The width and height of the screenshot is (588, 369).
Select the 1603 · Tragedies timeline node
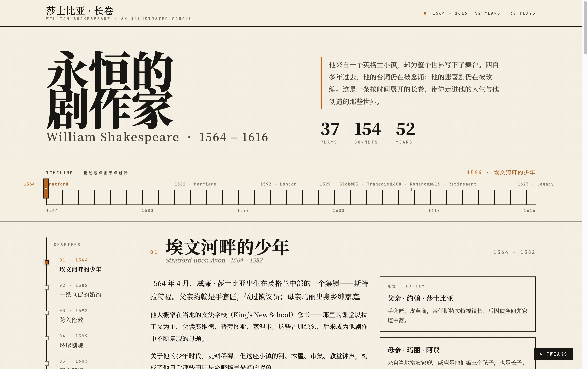click(370, 184)
